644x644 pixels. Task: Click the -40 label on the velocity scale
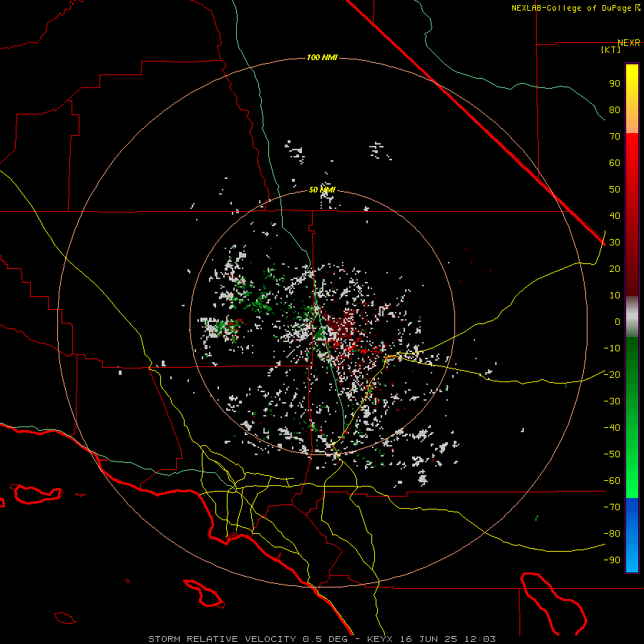[612, 428]
